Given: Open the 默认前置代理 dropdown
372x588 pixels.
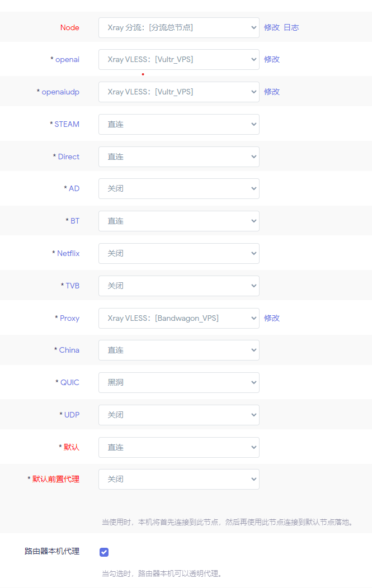Looking at the screenshot, I should click(x=178, y=479).
